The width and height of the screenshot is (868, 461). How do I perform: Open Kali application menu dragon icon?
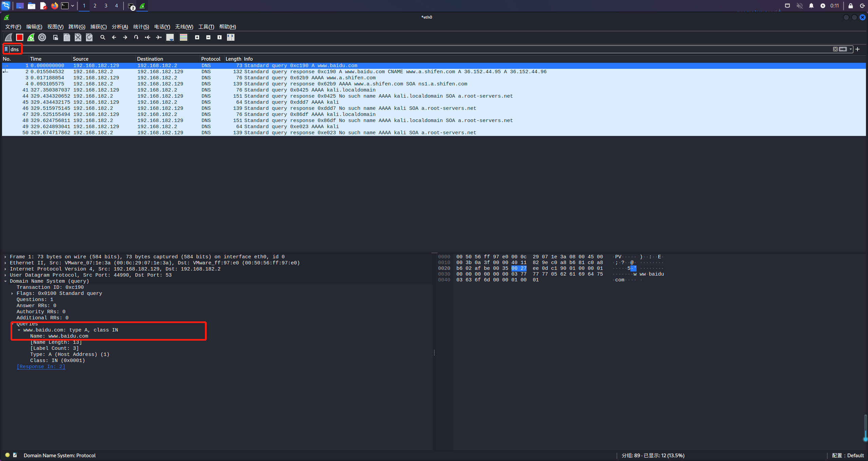coord(6,6)
